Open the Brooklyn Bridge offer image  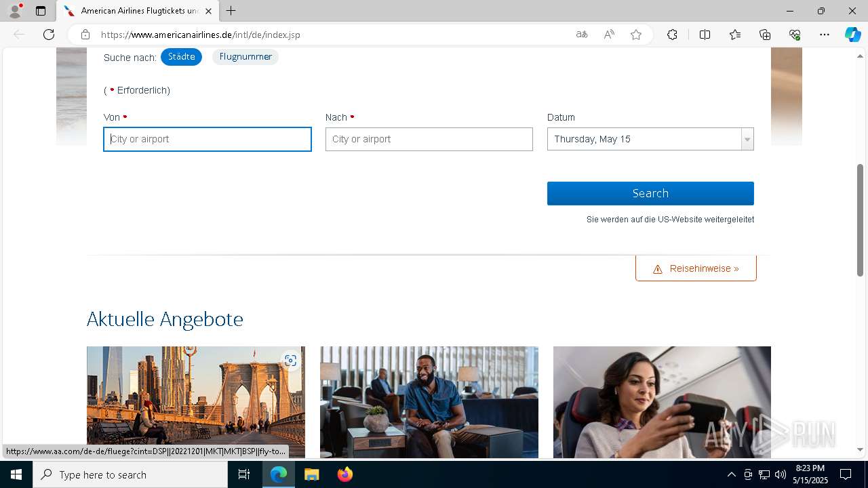pos(196,402)
